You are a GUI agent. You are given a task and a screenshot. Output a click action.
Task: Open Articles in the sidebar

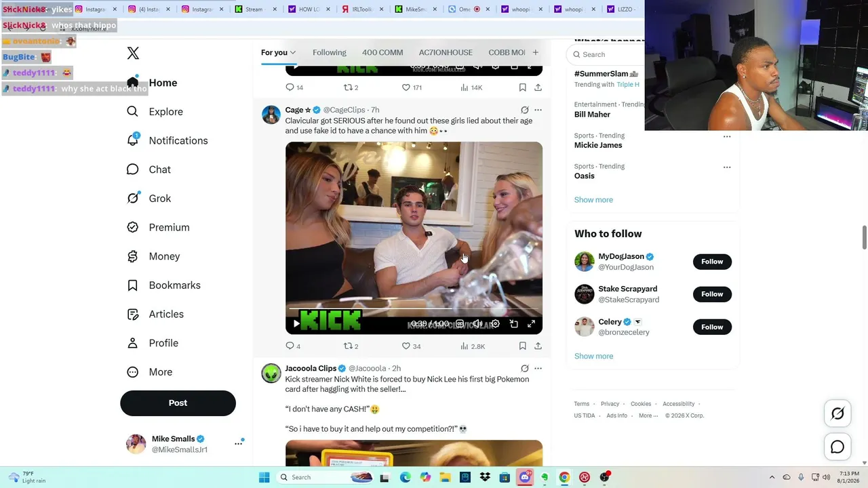pyautogui.click(x=155, y=314)
